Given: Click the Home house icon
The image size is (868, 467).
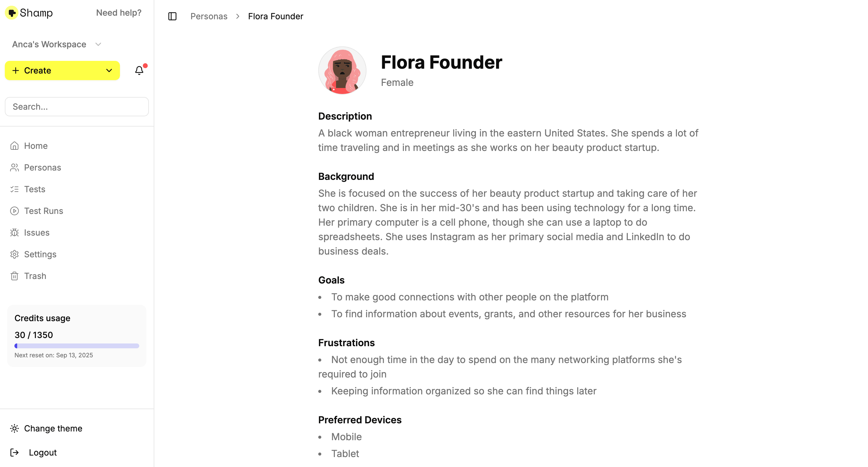Looking at the screenshot, I should (14, 146).
